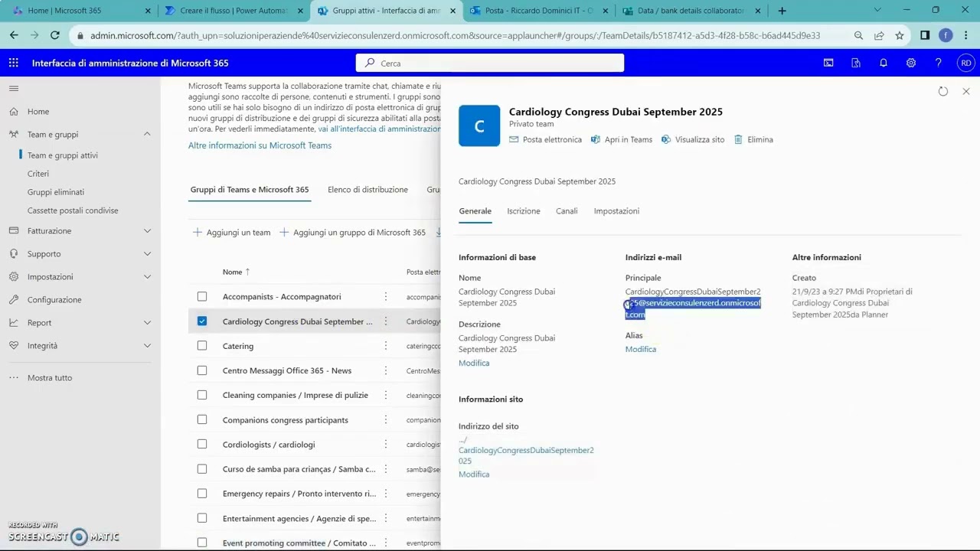Open the mobile app download icon in header

pos(856,63)
